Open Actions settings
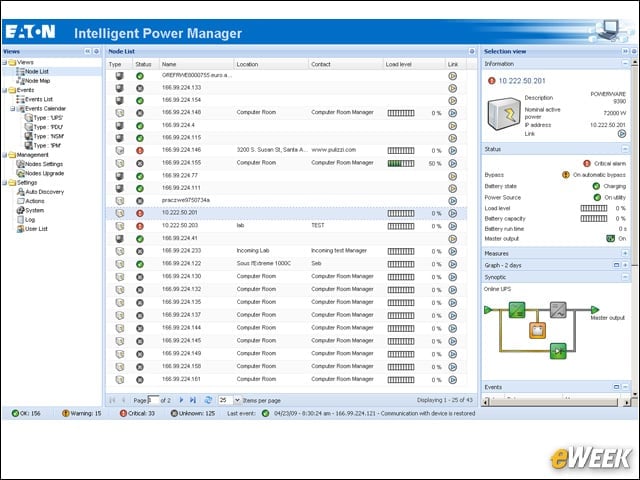 [x=35, y=201]
